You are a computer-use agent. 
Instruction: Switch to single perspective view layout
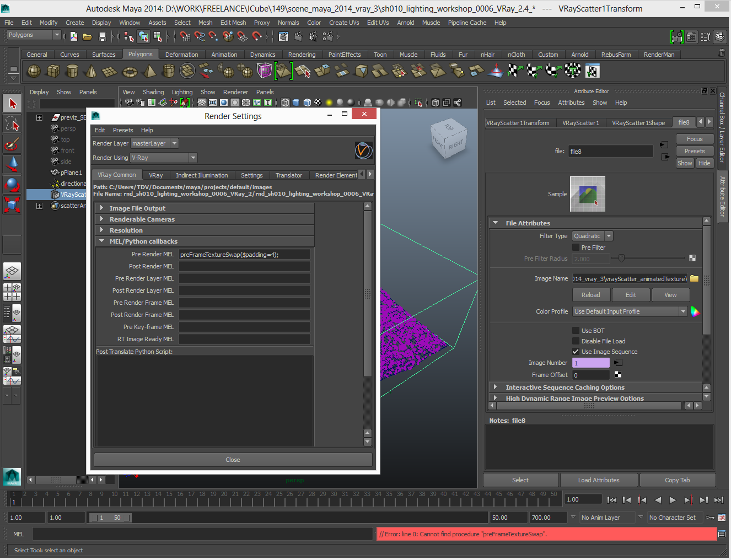[12, 271]
